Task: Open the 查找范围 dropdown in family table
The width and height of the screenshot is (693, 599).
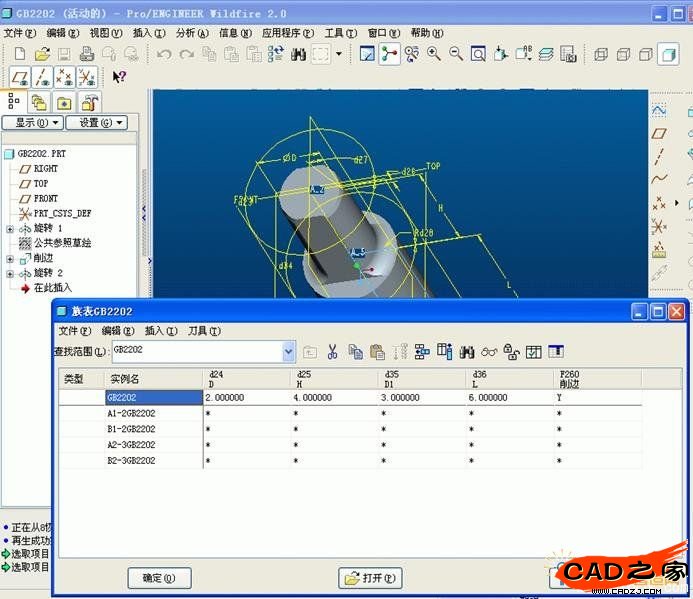Action: (x=289, y=351)
